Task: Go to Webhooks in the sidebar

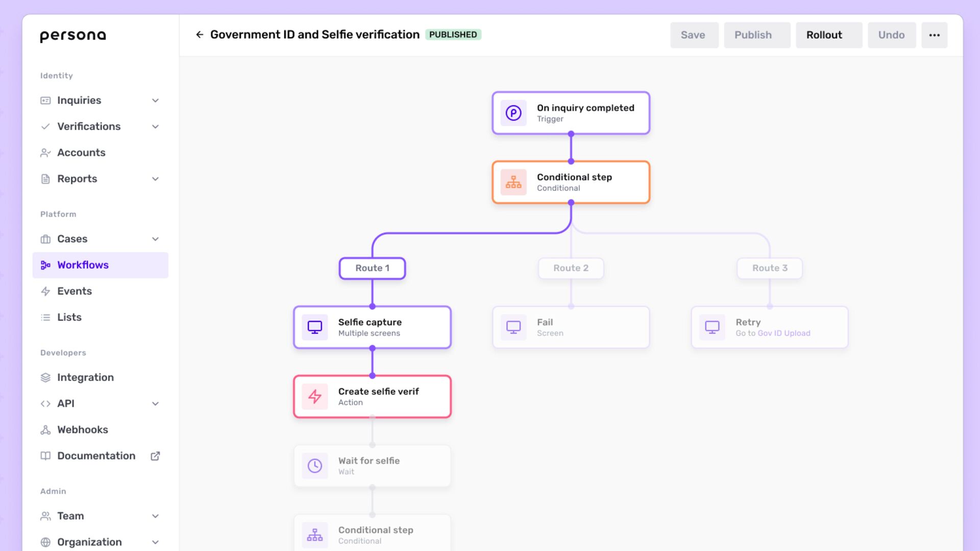Action: [82, 430]
